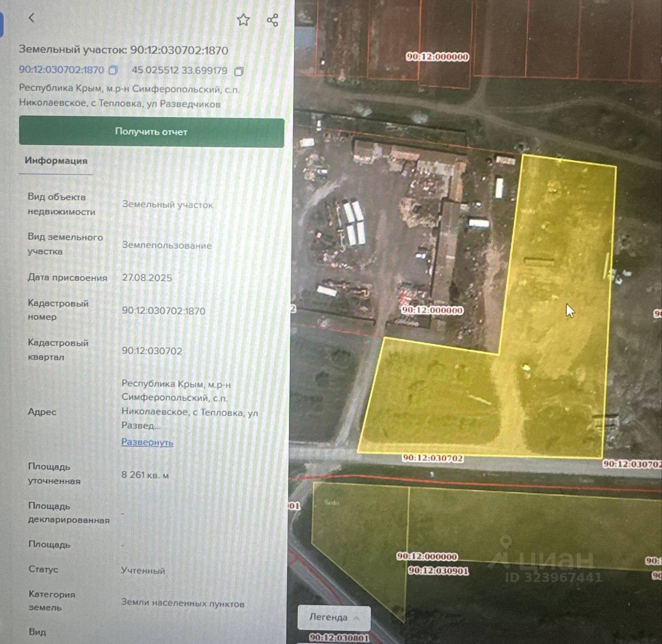Click the blue cadastral number link
The height and width of the screenshot is (644, 662).
(x=62, y=70)
